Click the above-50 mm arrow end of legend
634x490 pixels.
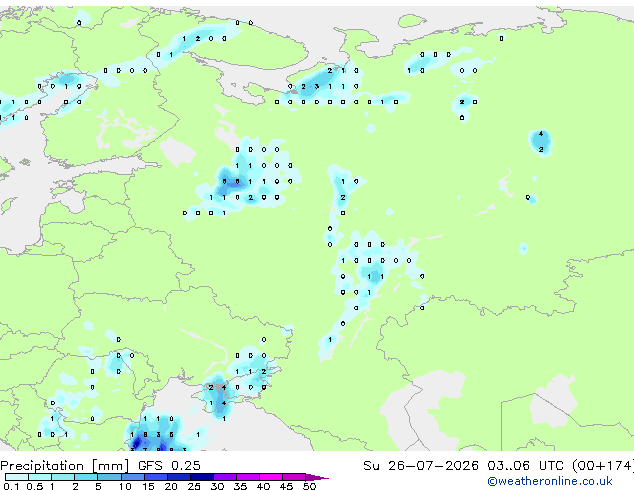[x=317, y=477]
